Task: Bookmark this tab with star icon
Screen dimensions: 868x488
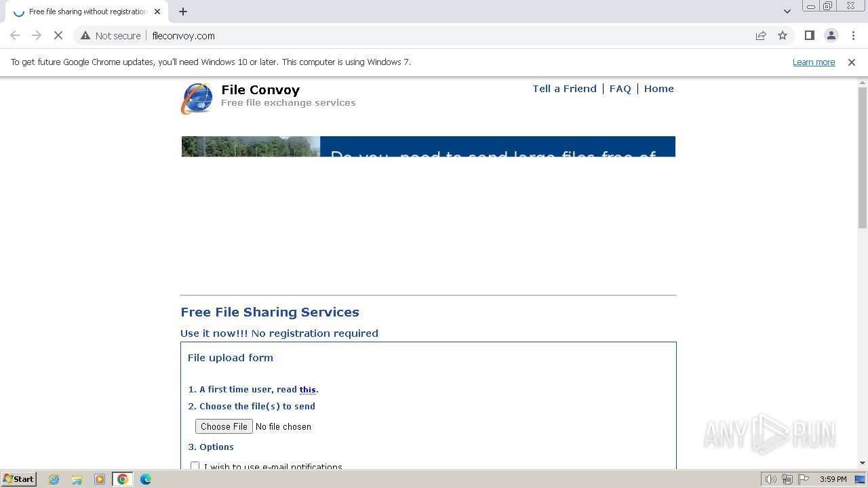Action: point(783,35)
